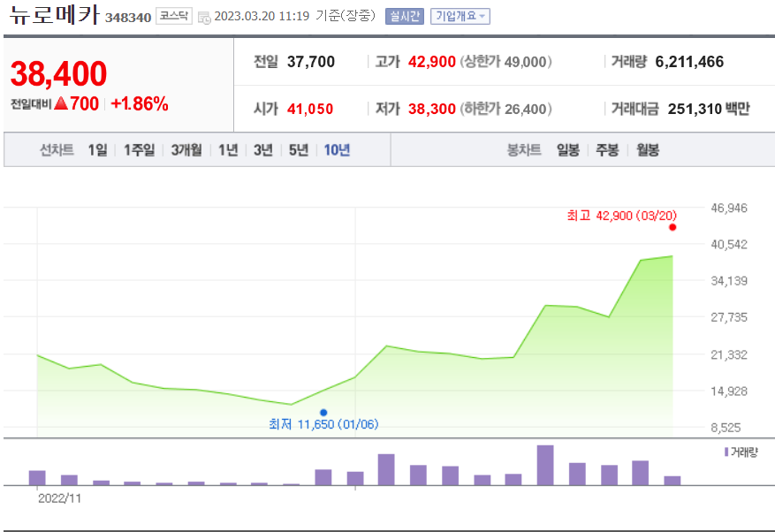Switch to 월봉 monthly candle chart

[x=648, y=150]
